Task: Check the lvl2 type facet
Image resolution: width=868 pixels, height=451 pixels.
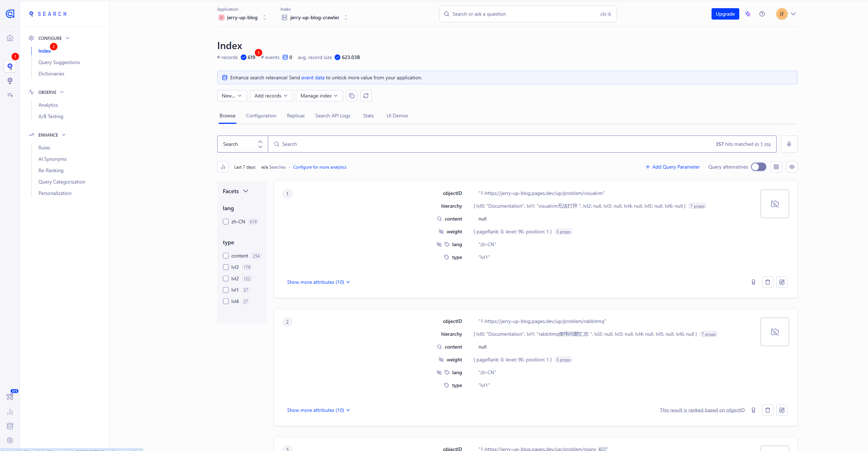Action: 226,278
